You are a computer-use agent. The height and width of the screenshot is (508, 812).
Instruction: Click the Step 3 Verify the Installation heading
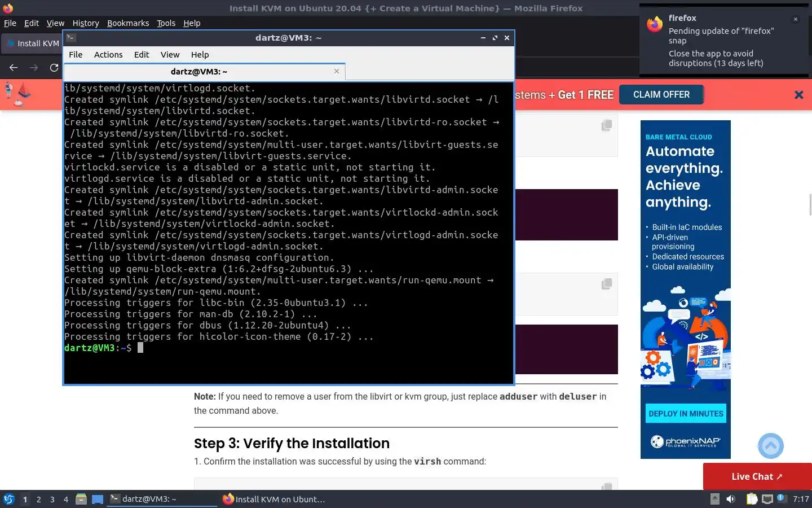click(x=292, y=443)
